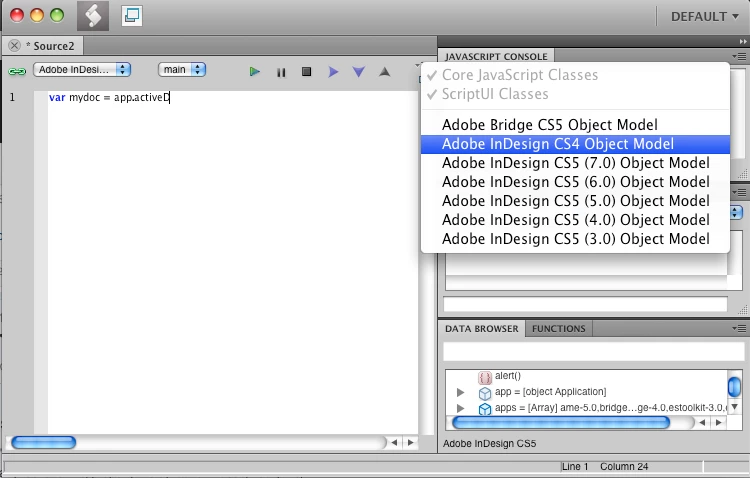Click line number 1 in the gutter

tap(12, 98)
